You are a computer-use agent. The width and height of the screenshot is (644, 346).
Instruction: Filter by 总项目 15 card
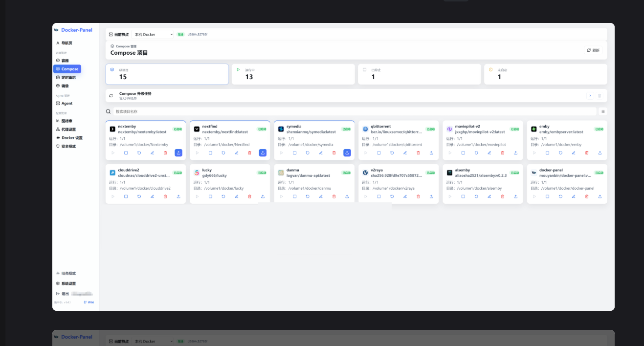tap(167, 74)
